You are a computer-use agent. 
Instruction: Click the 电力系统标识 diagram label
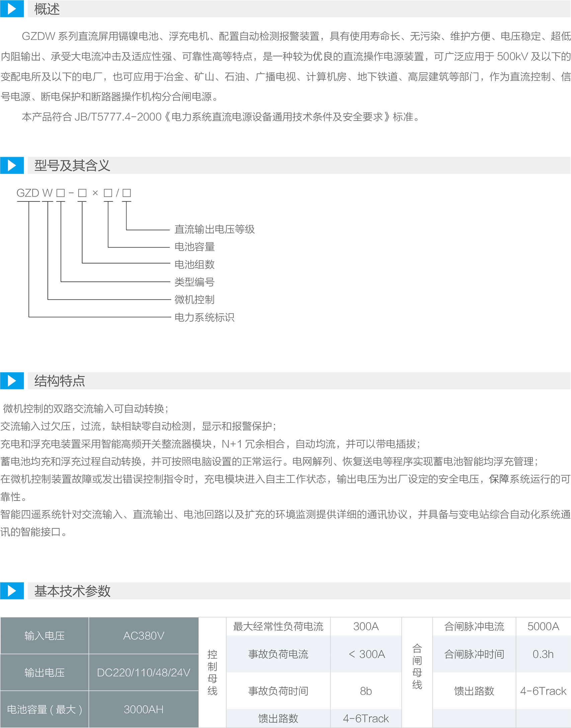205,317
